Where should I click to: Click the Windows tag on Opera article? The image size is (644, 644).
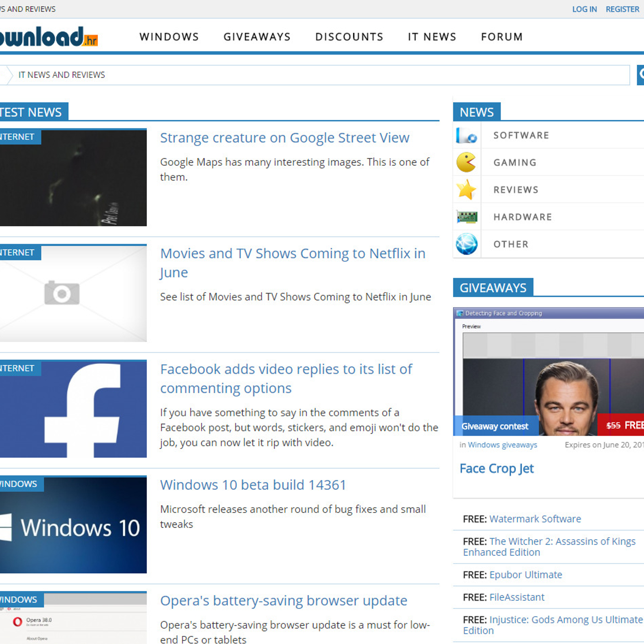22,600
